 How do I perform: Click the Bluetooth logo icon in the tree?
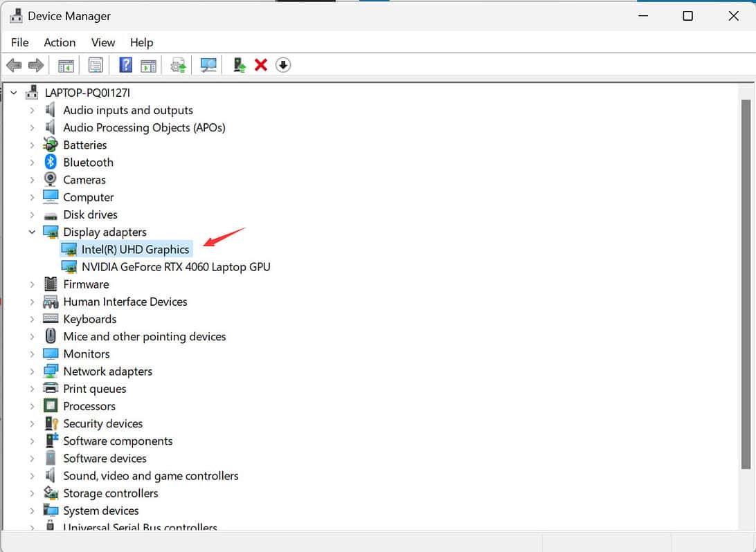pyautogui.click(x=50, y=163)
